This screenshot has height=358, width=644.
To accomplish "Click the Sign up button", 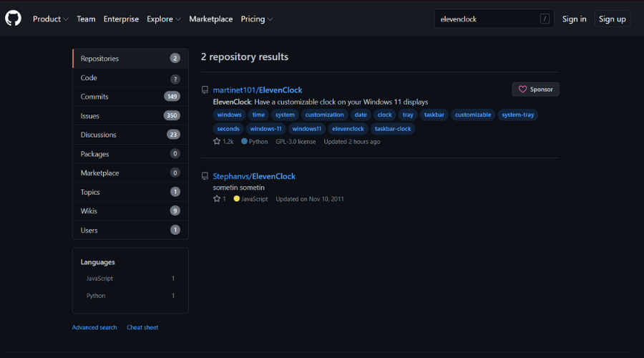I will [x=612, y=19].
